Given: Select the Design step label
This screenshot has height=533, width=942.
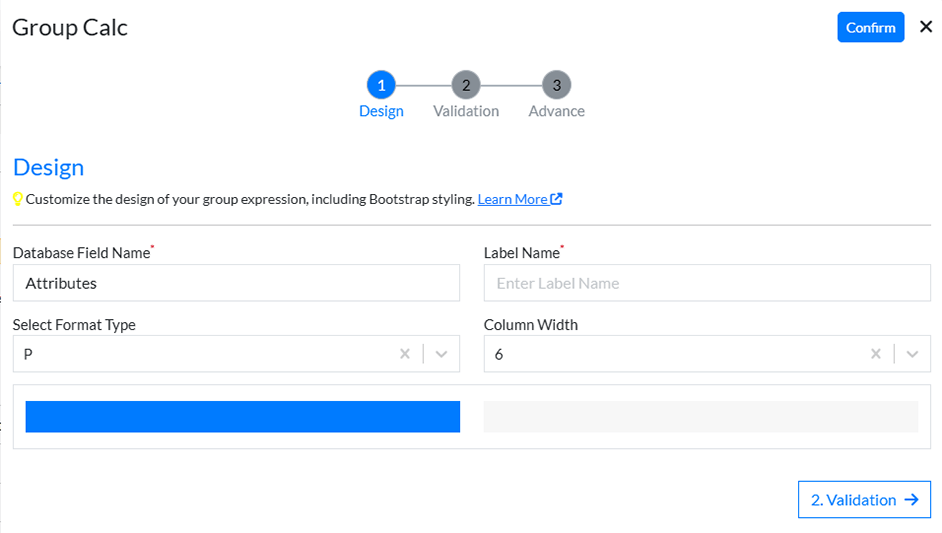Looking at the screenshot, I should pyautogui.click(x=381, y=111).
